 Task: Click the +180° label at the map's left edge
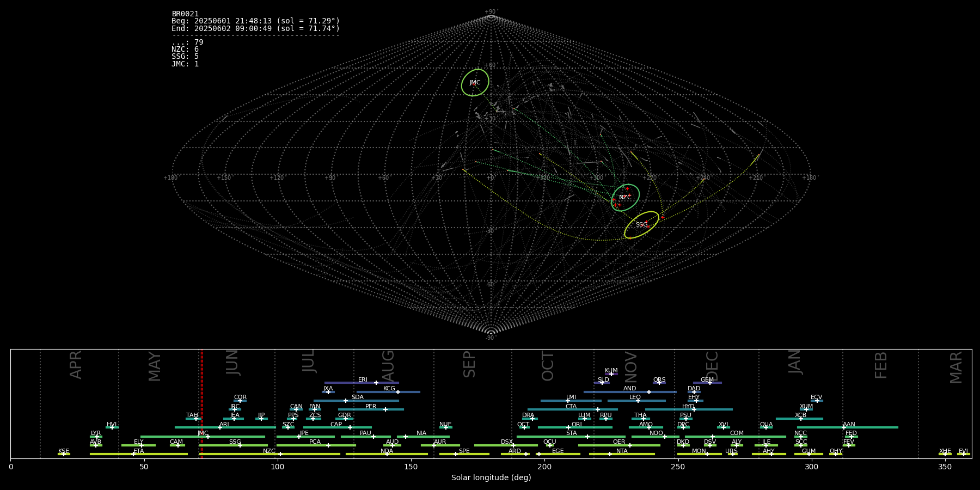[x=170, y=177]
